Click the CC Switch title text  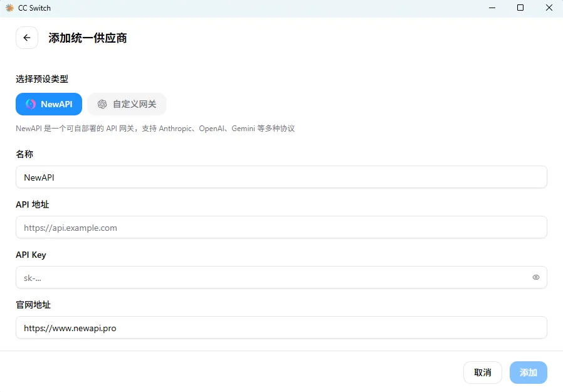(34, 8)
